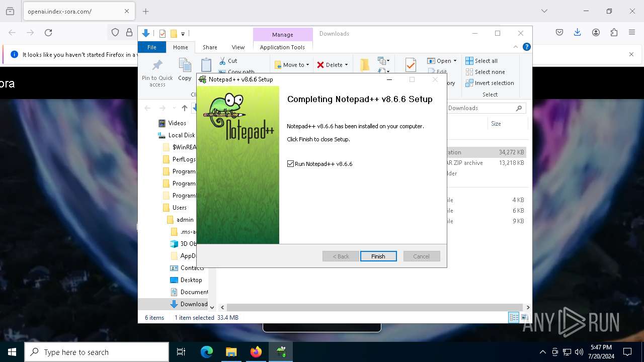Click the Finish button in Setup
Image resolution: width=644 pixels, height=362 pixels.
coord(378,256)
